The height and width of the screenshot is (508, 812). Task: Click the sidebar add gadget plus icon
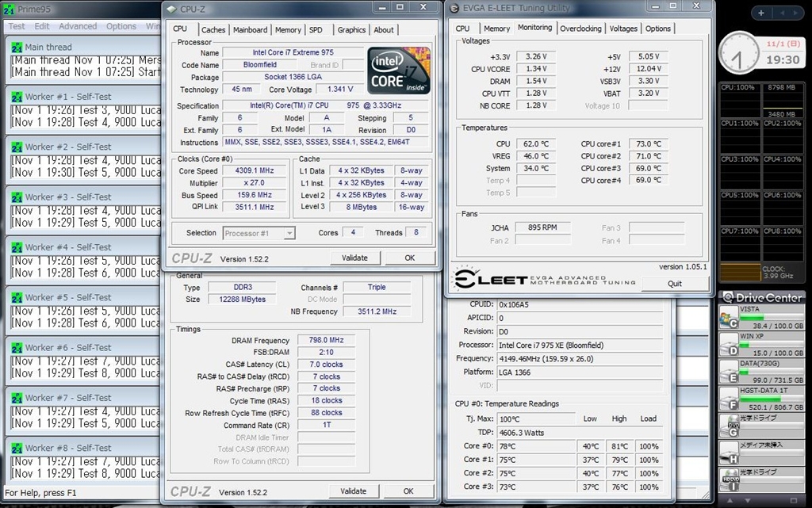[x=761, y=13]
